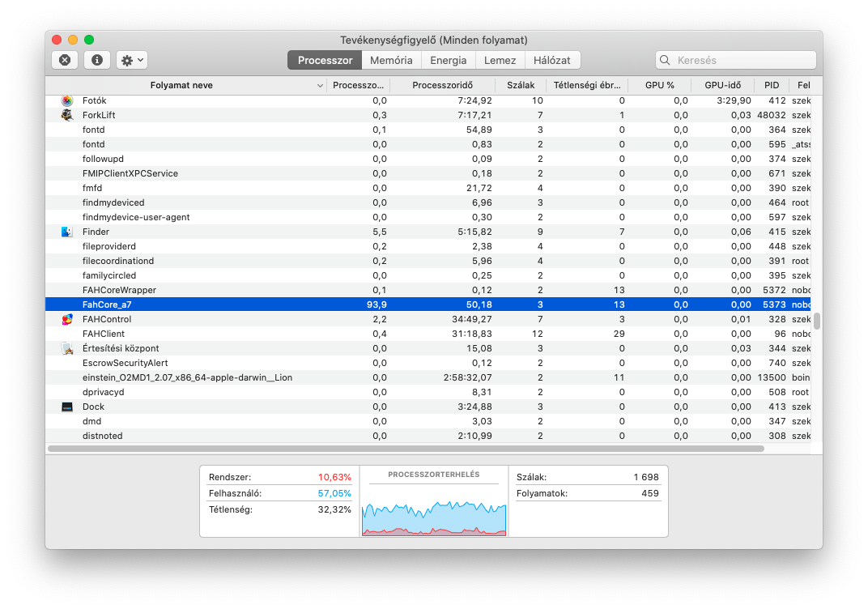Click the Értesítési központ icon
Screen dimensions: 868x609
[x=67, y=349]
